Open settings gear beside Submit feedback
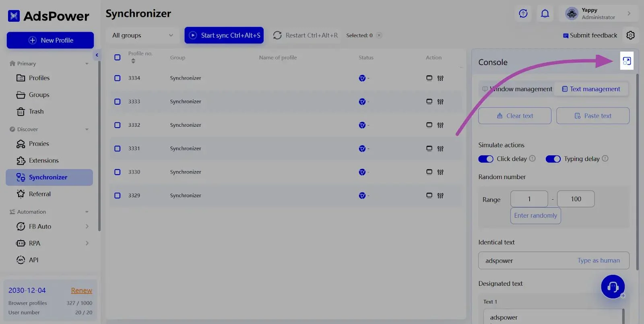This screenshot has width=644, height=324. click(x=630, y=35)
